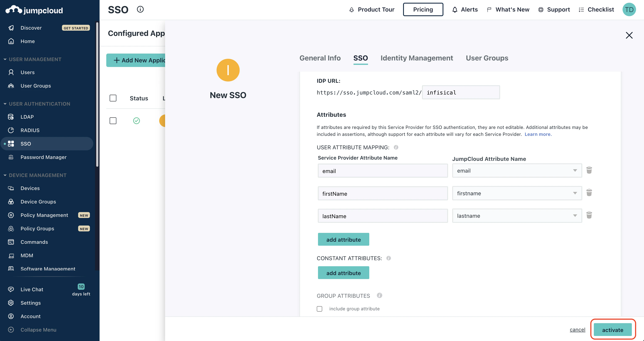Open the Users page
This screenshot has width=644, height=341.
[28, 72]
